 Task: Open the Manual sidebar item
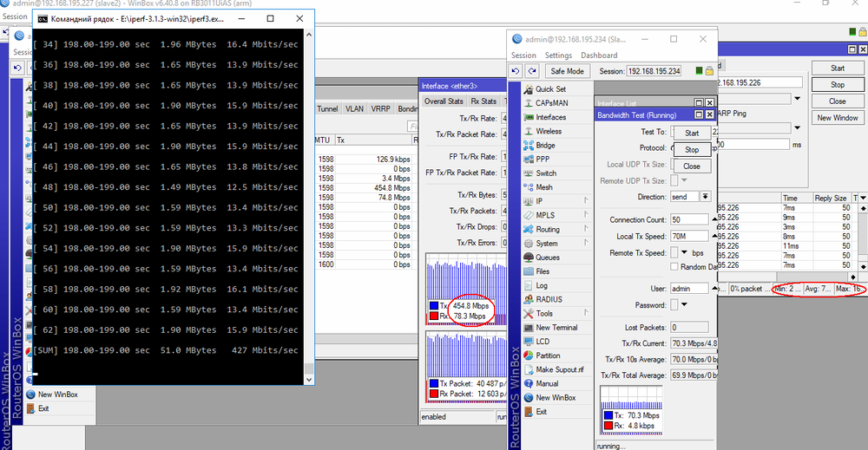pos(541,383)
